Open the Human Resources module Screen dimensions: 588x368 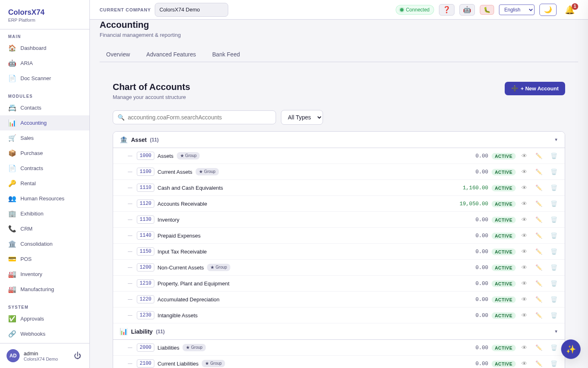(x=45, y=198)
